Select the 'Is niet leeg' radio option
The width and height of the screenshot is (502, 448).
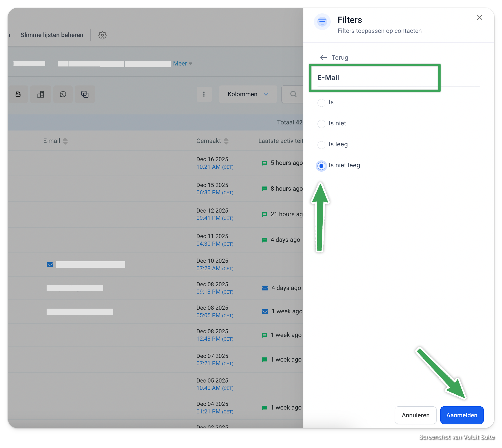click(321, 166)
